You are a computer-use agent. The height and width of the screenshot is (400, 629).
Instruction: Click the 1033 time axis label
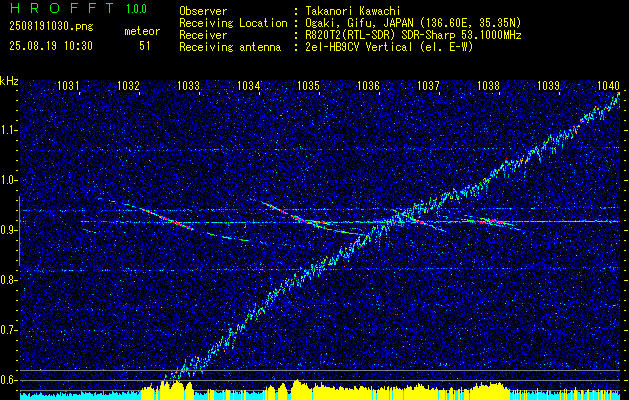[189, 85]
